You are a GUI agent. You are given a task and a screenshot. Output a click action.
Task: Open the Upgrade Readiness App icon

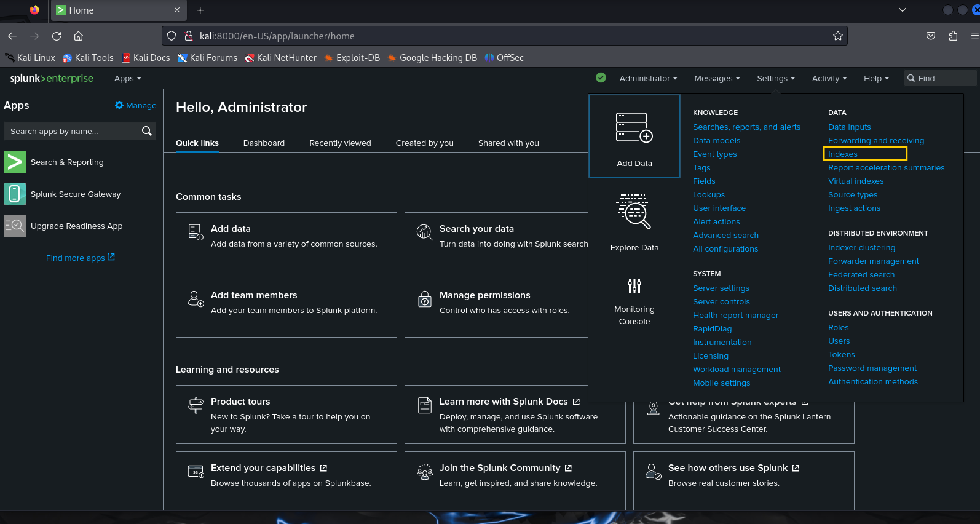(15, 226)
